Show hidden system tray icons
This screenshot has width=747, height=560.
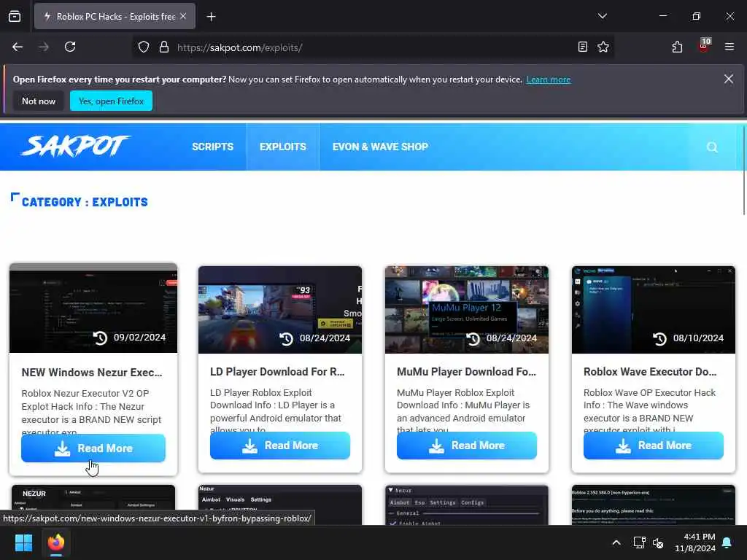click(x=616, y=542)
